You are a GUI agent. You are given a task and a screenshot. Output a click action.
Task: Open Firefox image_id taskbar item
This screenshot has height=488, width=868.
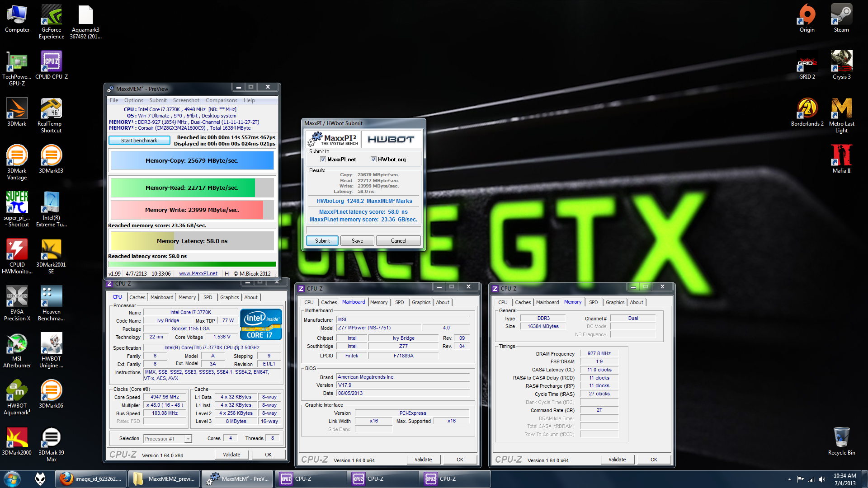92,479
